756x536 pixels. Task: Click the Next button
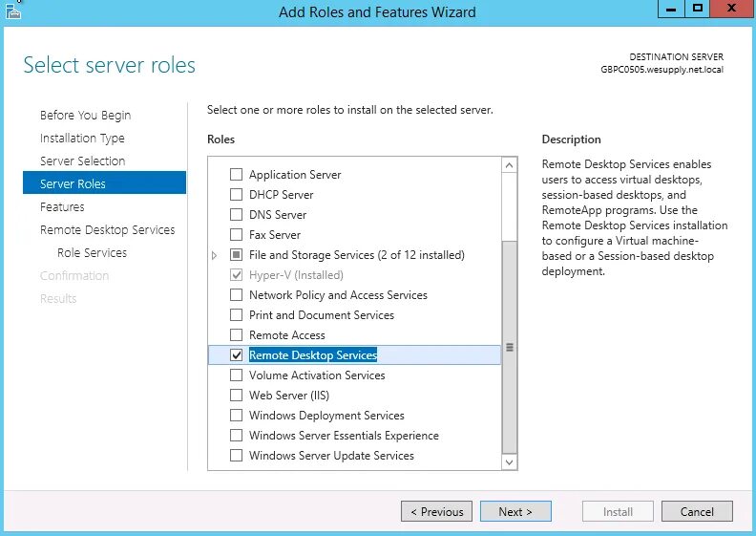(515, 511)
